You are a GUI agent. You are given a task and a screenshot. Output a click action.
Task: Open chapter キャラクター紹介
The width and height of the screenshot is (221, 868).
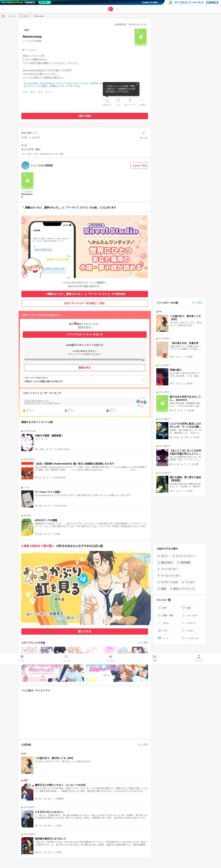pos(85,150)
